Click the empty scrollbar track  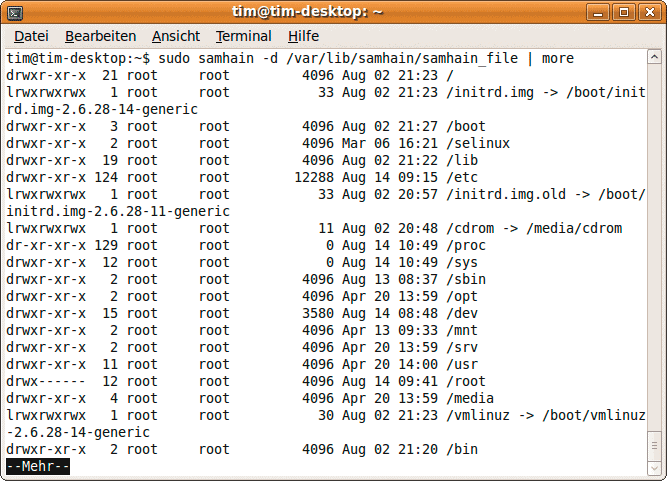point(654,247)
